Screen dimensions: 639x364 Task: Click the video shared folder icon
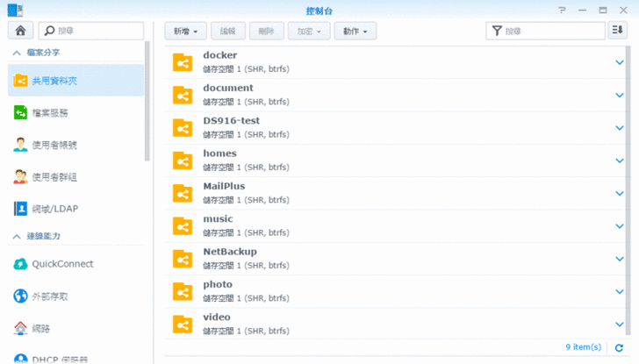click(183, 325)
